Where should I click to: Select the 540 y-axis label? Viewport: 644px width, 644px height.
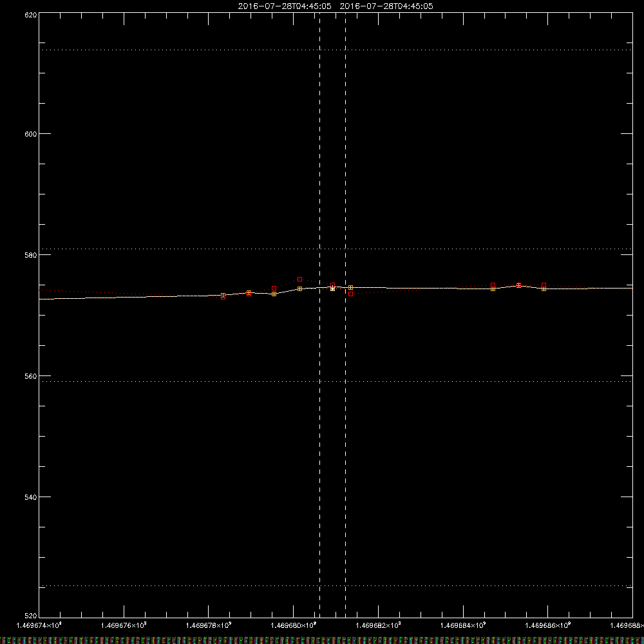tap(31, 497)
